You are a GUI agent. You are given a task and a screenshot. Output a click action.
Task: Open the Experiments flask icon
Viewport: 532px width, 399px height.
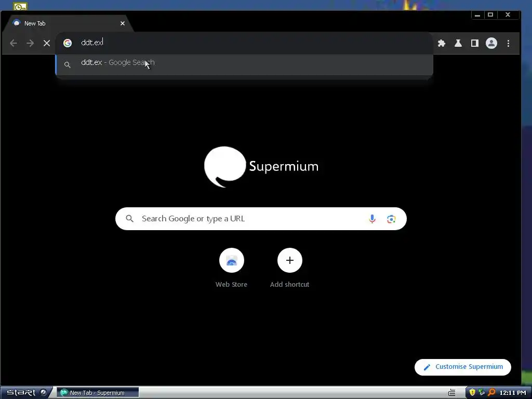[458, 43]
